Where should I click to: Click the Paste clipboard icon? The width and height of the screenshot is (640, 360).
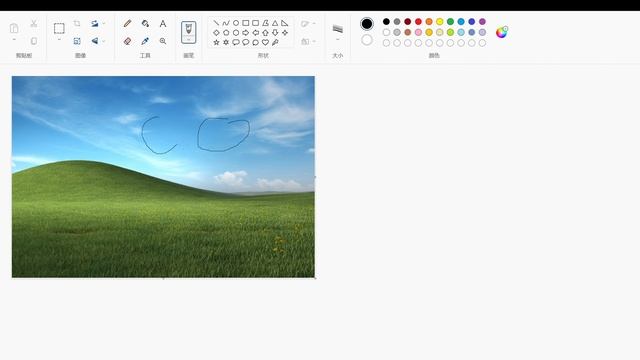pyautogui.click(x=14, y=28)
